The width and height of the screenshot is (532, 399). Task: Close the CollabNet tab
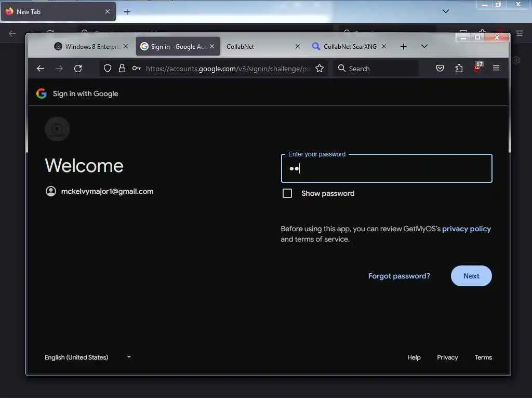[x=298, y=46]
